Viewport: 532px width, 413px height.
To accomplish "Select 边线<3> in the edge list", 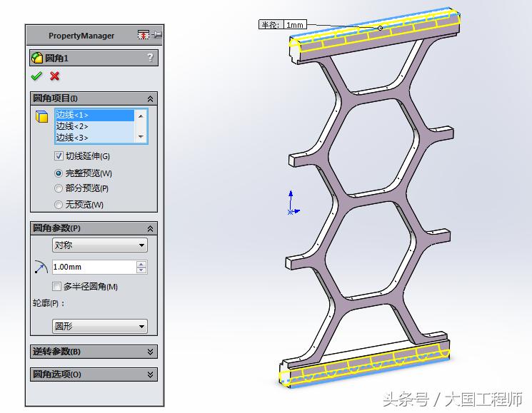I will tap(95, 138).
